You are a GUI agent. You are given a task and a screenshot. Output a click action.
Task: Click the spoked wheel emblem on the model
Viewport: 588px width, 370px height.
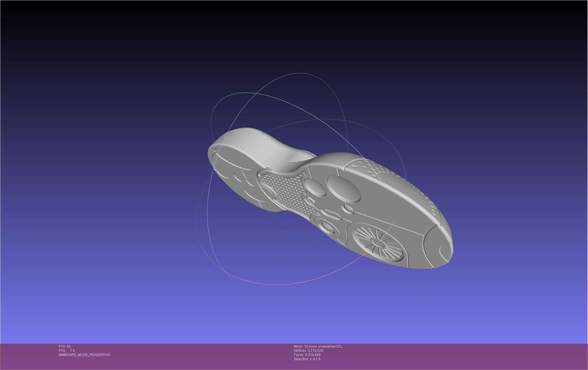click(378, 243)
